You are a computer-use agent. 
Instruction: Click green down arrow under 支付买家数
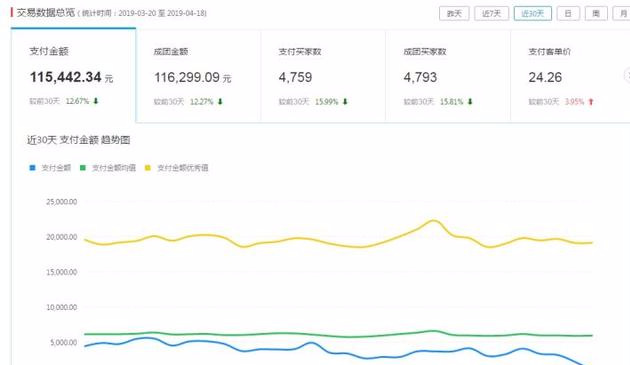(x=345, y=102)
